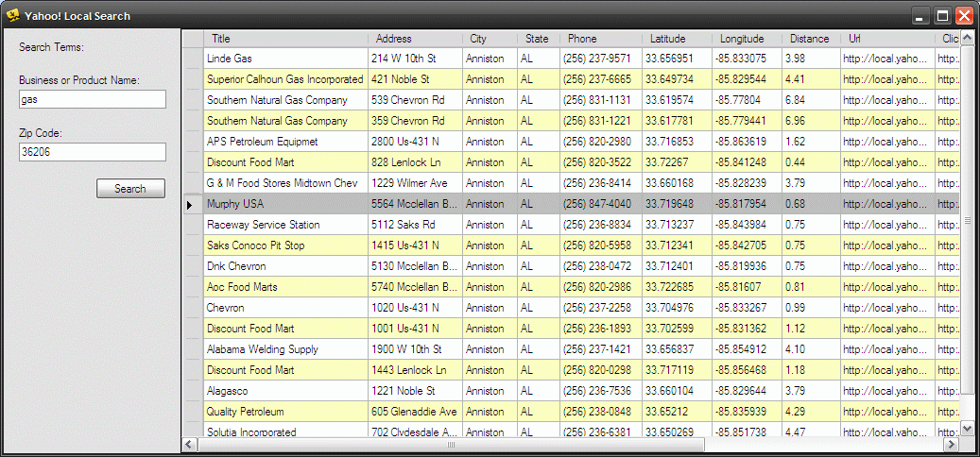
Task: Click the address 421 Noble St
Action: point(415,79)
